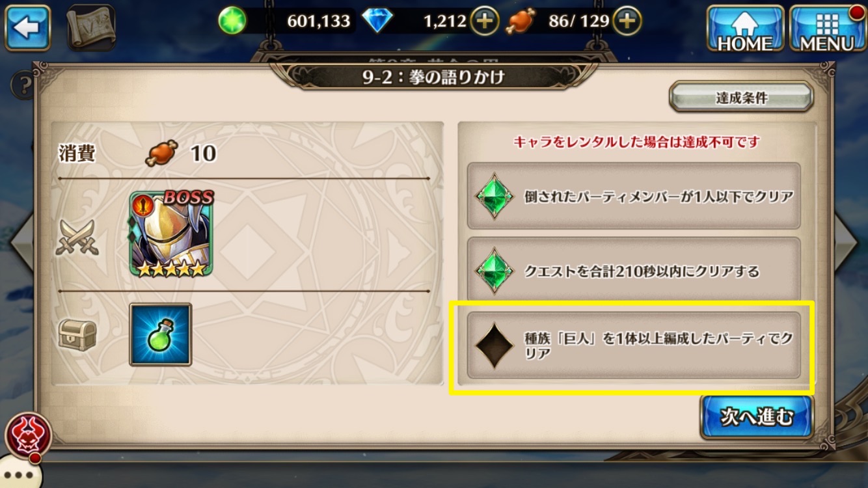
Task: Select the BOSS knight enemy portrait
Action: pyautogui.click(x=171, y=234)
